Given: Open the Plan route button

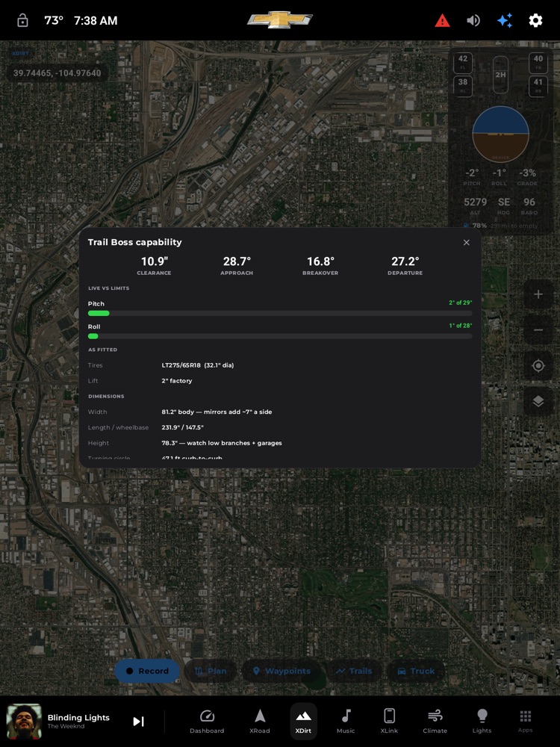Looking at the screenshot, I should pos(211,671).
